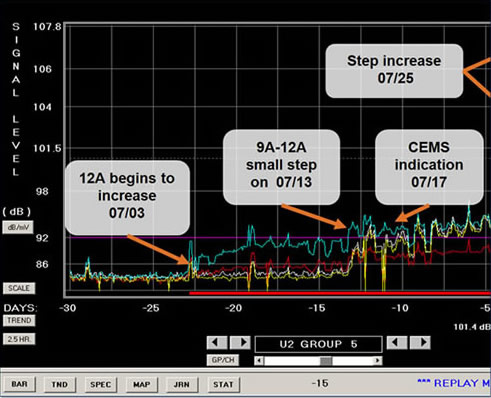
Task: Open the BAR view tab
Action: point(19,384)
